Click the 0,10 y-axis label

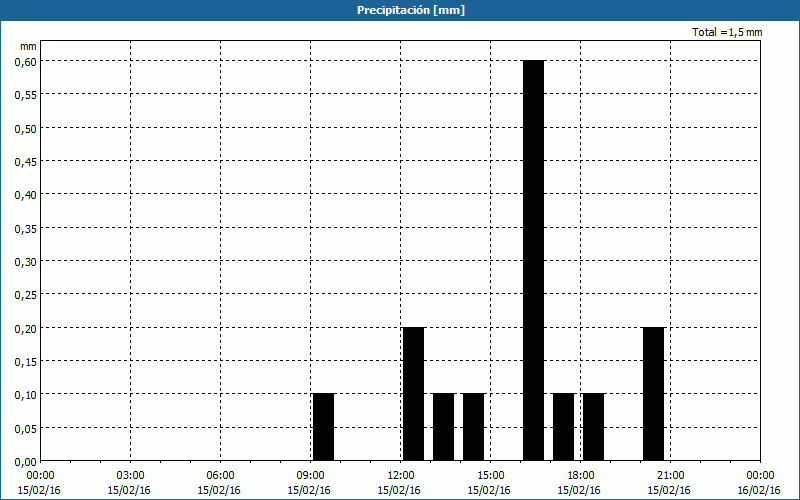pos(26,394)
